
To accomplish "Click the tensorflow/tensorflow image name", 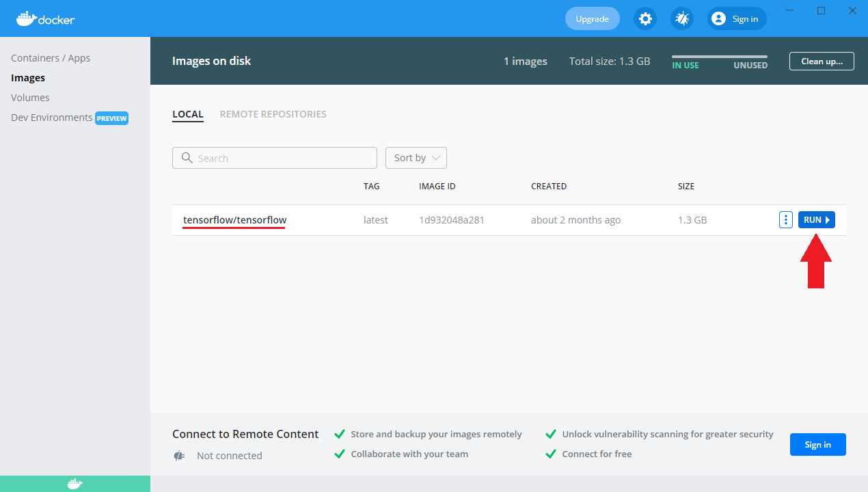I will (x=234, y=220).
